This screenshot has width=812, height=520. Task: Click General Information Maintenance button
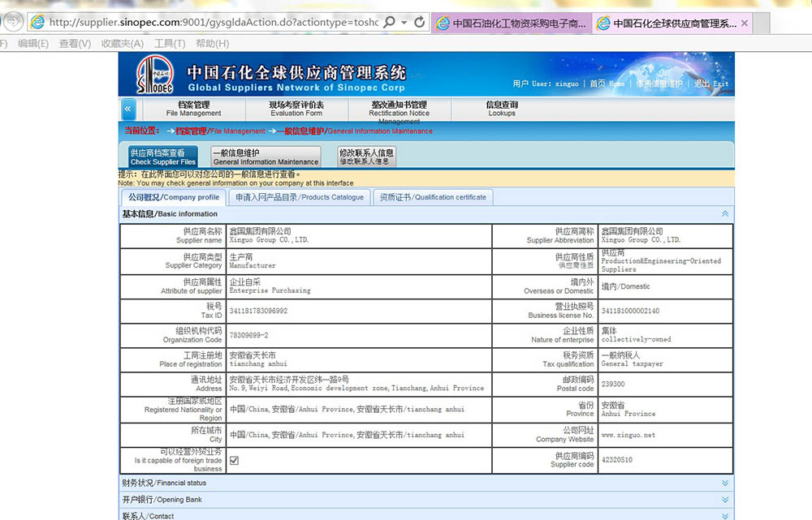click(266, 157)
